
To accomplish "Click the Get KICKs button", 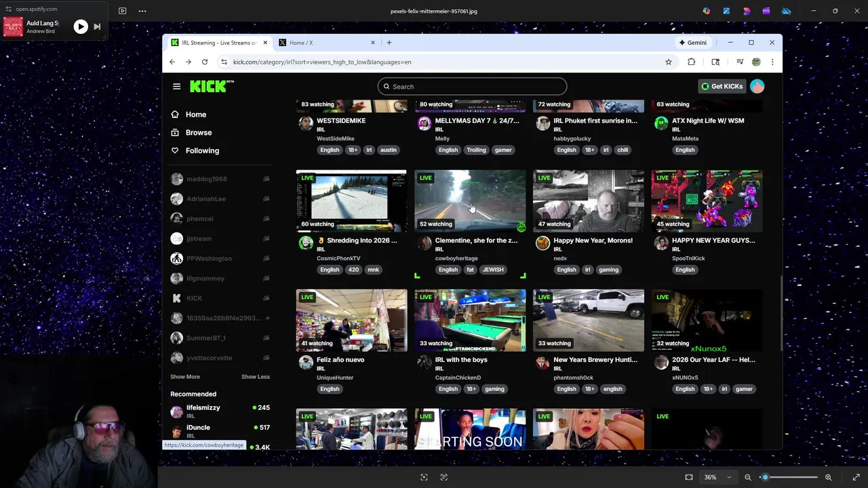I will click(722, 86).
